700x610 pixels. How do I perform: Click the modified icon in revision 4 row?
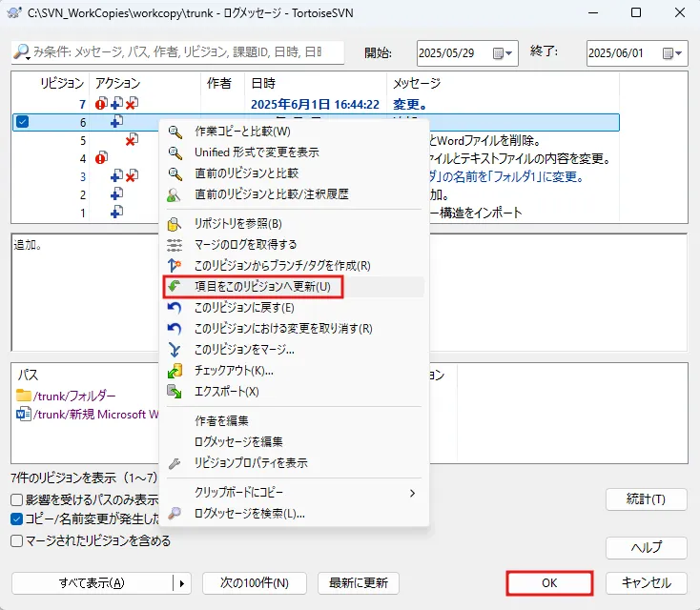(101, 158)
